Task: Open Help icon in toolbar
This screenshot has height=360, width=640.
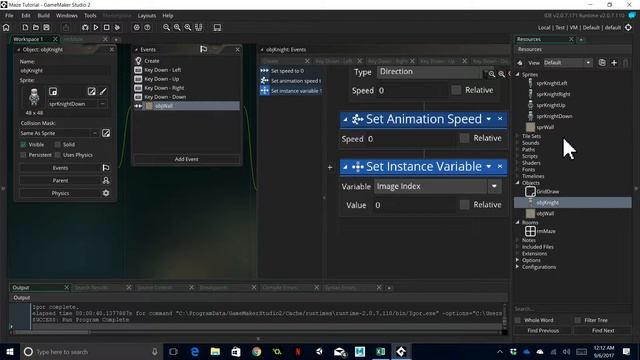Action: 147,27
